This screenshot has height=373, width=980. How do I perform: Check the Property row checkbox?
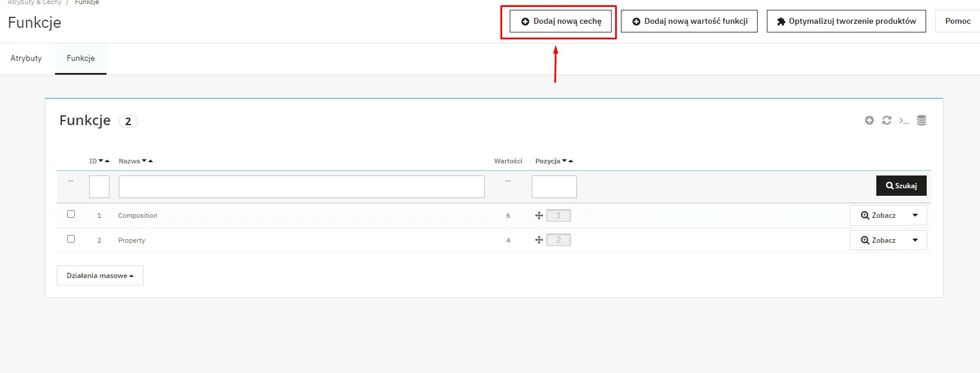point(71,239)
